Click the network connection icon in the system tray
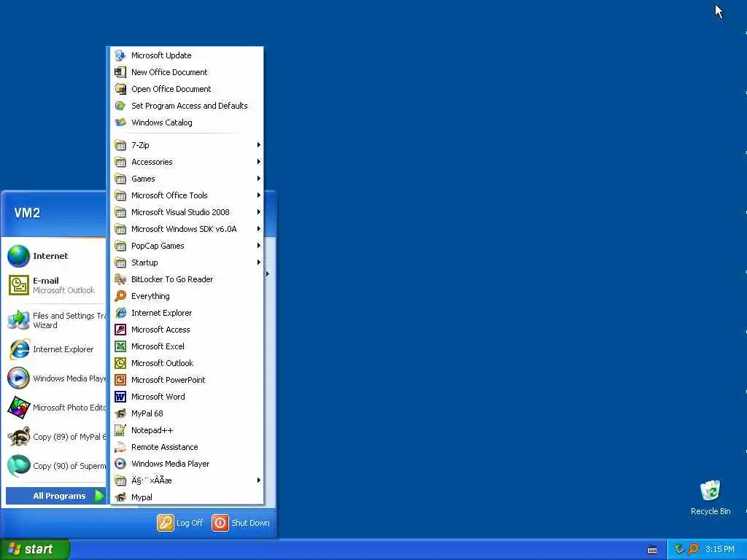This screenshot has height=560, width=747. tap(679, 548)
